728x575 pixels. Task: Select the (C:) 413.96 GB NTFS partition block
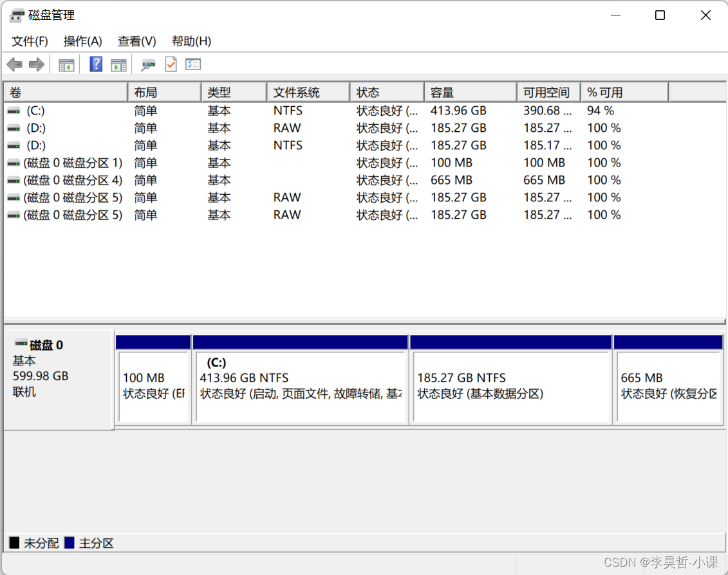[301, 386]
